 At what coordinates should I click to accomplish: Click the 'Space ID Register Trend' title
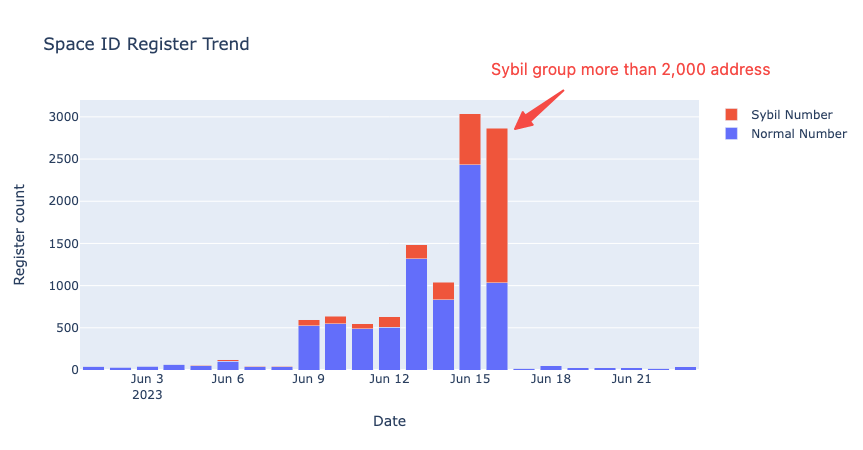[x=146, y=44]
